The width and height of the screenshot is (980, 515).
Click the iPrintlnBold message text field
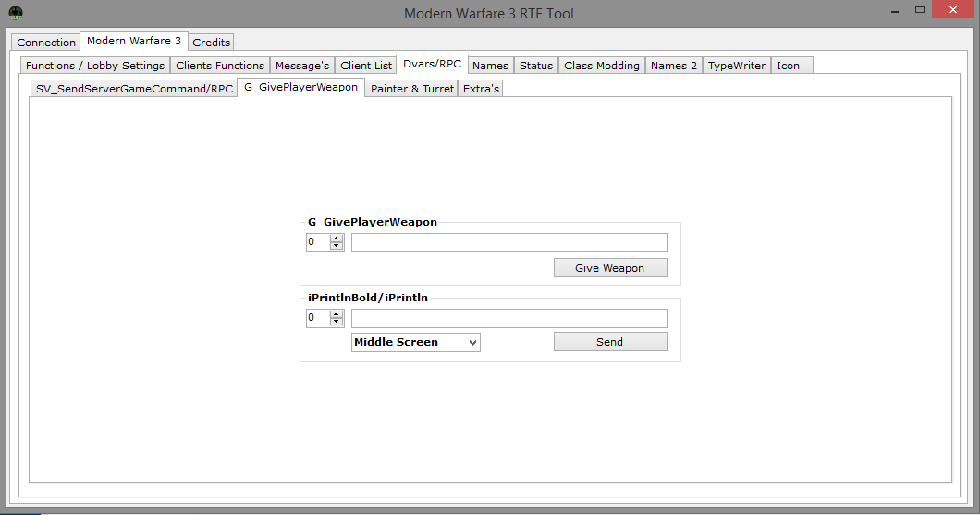[x=508, y=318]
